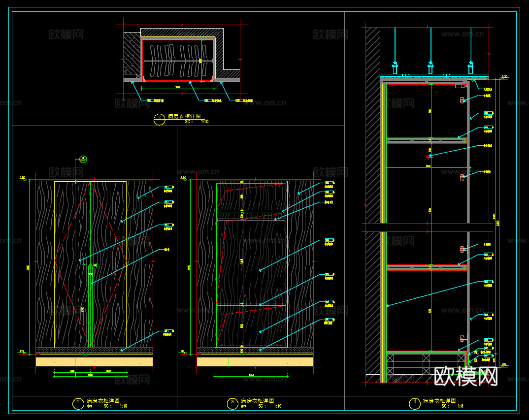
Task: Select green section marker 4 above elevation 2
Action: 83,159
